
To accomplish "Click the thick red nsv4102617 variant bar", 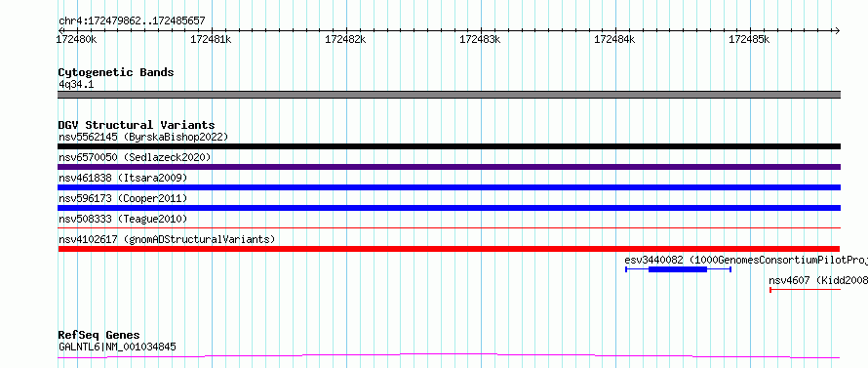I will pyautogui.click(x=449, y=249).
